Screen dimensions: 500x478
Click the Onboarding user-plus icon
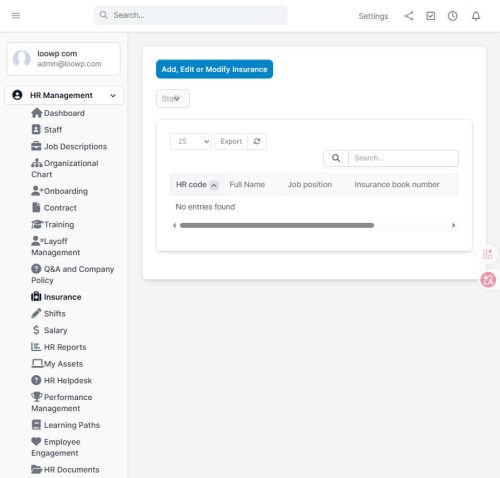point(37,191)
